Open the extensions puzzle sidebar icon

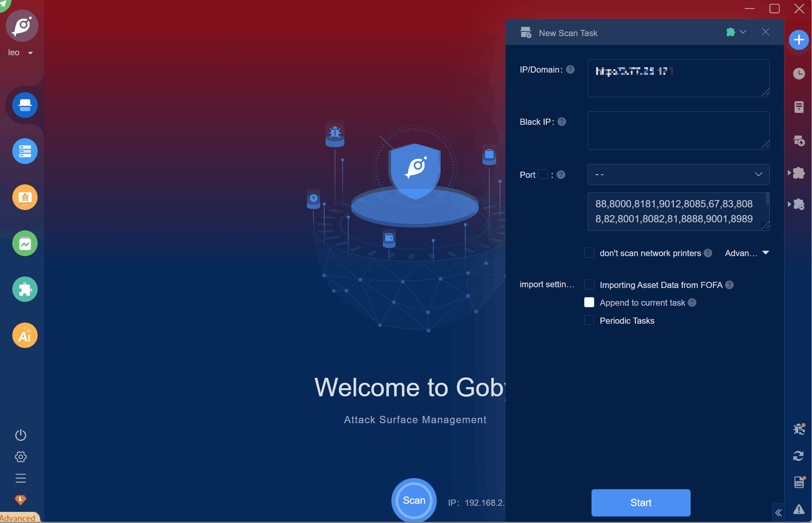25,289
